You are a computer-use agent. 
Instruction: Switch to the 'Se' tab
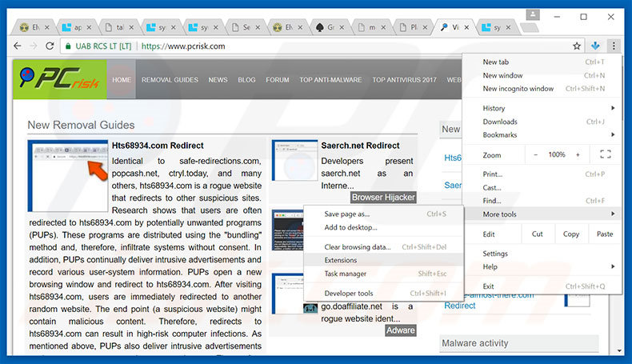click(x=245, y=27)
